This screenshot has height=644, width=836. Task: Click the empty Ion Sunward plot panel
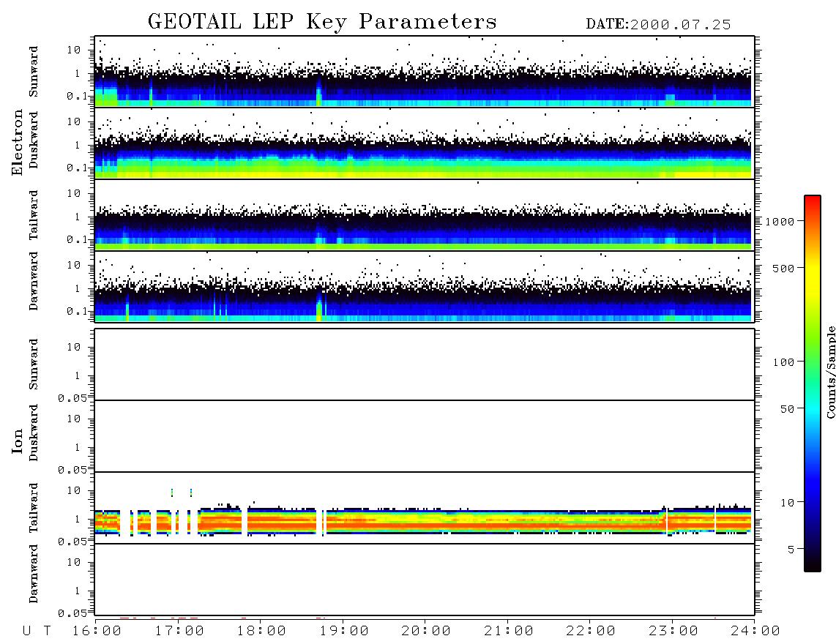pos(425,364)
